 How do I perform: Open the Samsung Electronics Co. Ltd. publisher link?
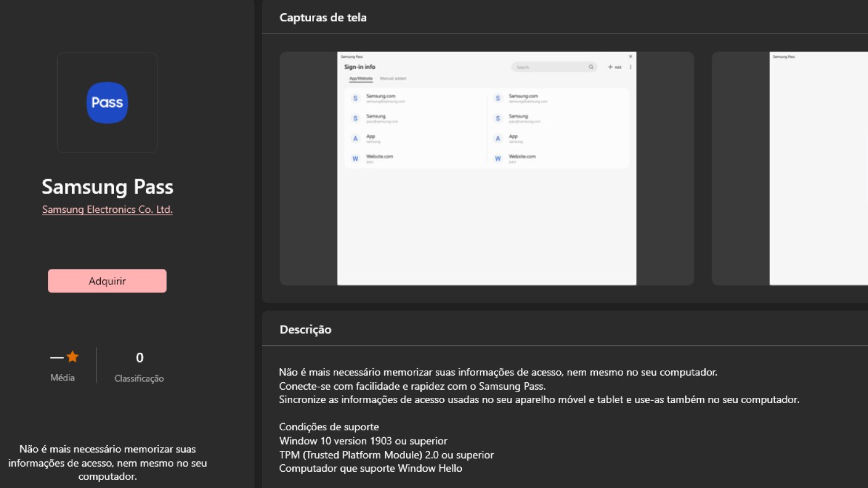coord(107,209)
